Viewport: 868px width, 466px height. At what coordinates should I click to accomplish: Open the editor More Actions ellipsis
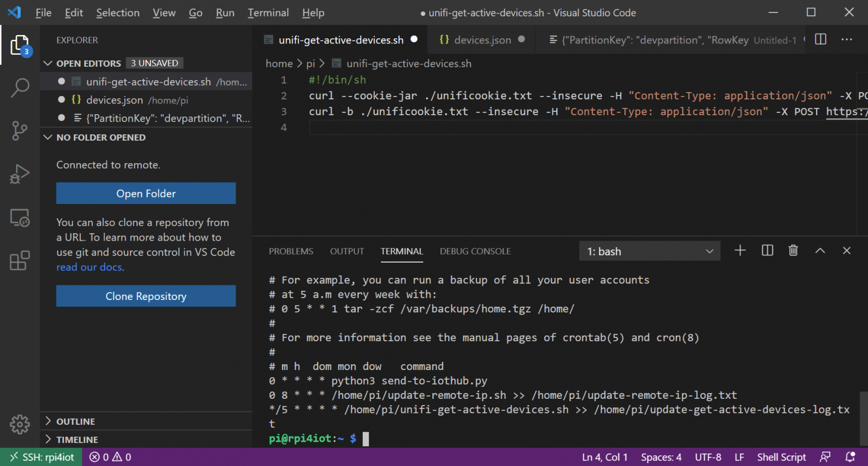point(847,40)
